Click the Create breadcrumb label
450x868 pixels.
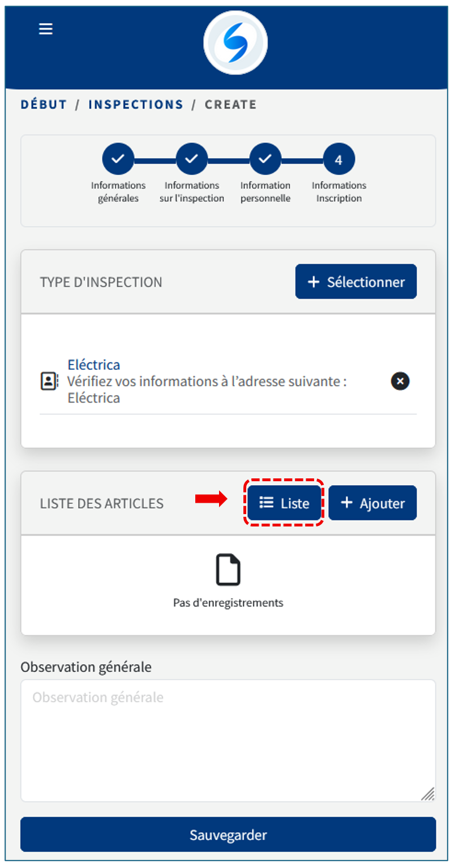pyautogui.click(x=230, y=105)
